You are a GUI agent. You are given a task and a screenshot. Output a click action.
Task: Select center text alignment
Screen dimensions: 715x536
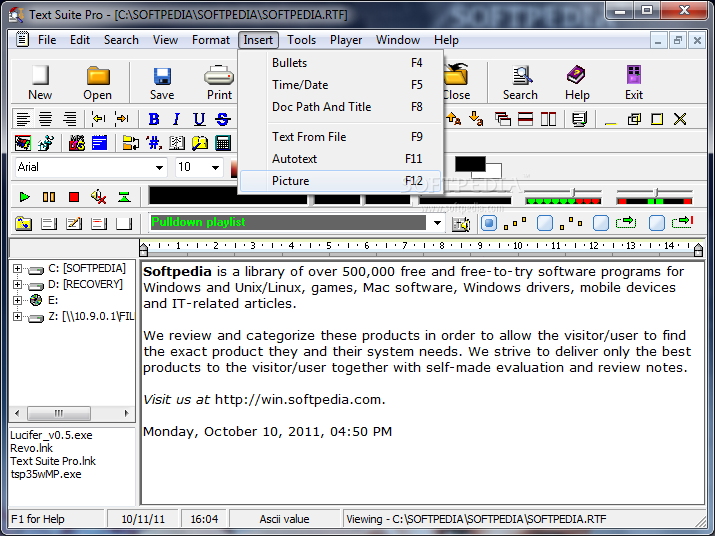point(45,119)
